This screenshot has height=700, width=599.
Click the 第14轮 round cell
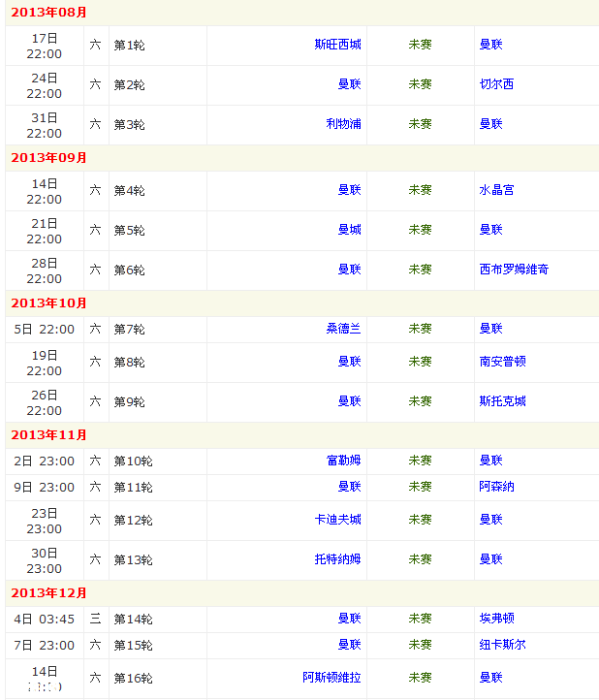coord(133,619)
